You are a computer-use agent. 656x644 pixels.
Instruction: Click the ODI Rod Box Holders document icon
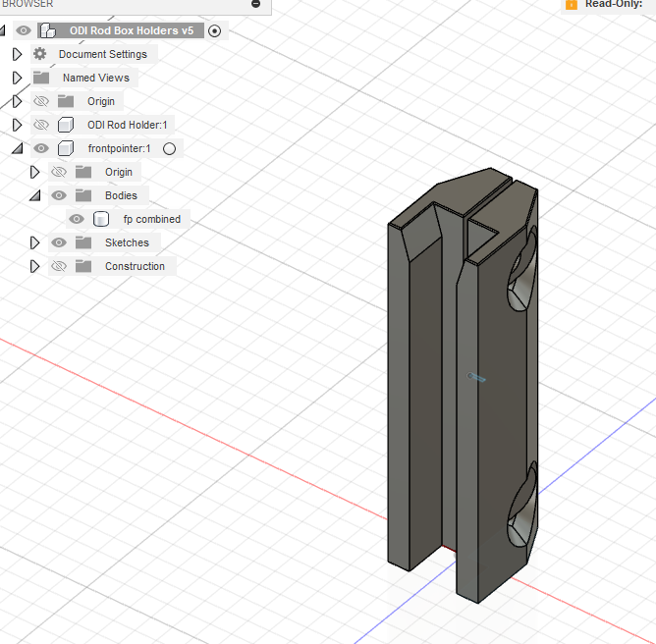(x=48, y=30)
